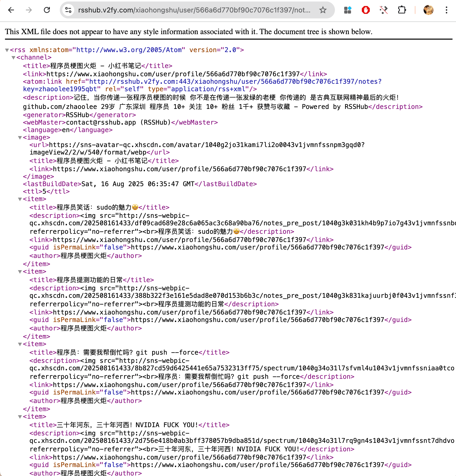Open the red stop-hand blocker extension
The image size is (456, 476).
pos(366,10)
